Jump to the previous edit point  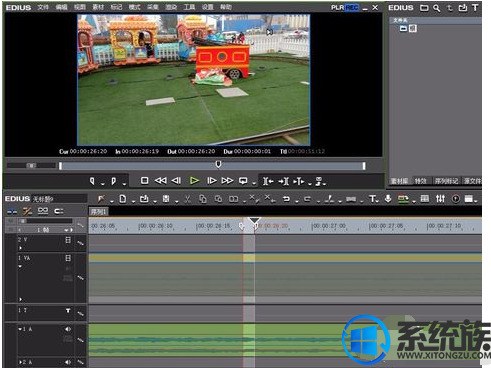tap(268, 181)
